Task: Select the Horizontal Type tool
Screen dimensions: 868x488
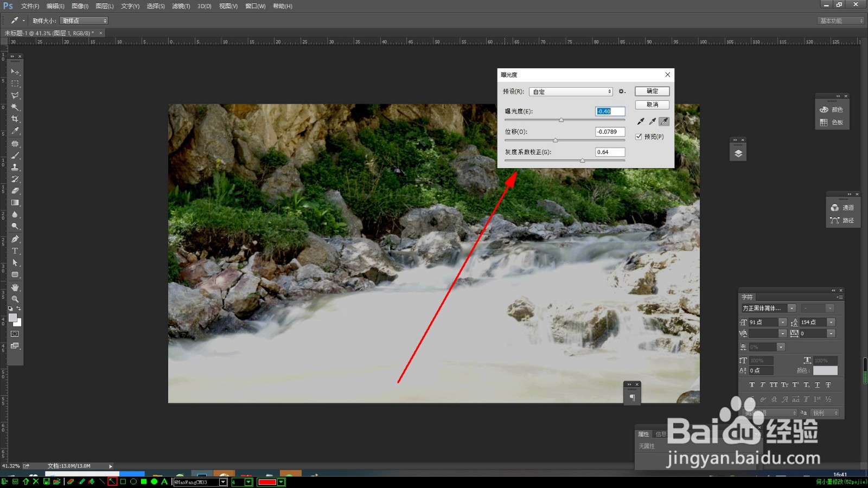Action: pos(15,251)
